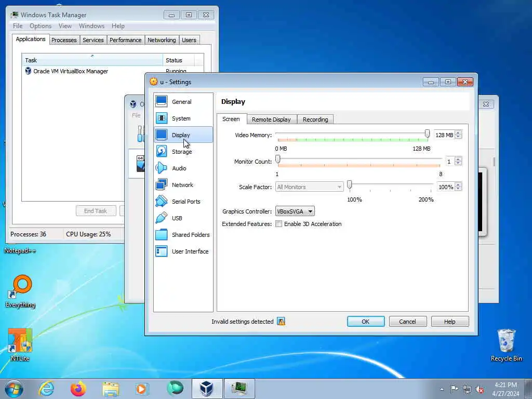This screenshot has height=399, width=532.
Task: Open the Graphics Controller dropdown
Action: coord(295,211)
